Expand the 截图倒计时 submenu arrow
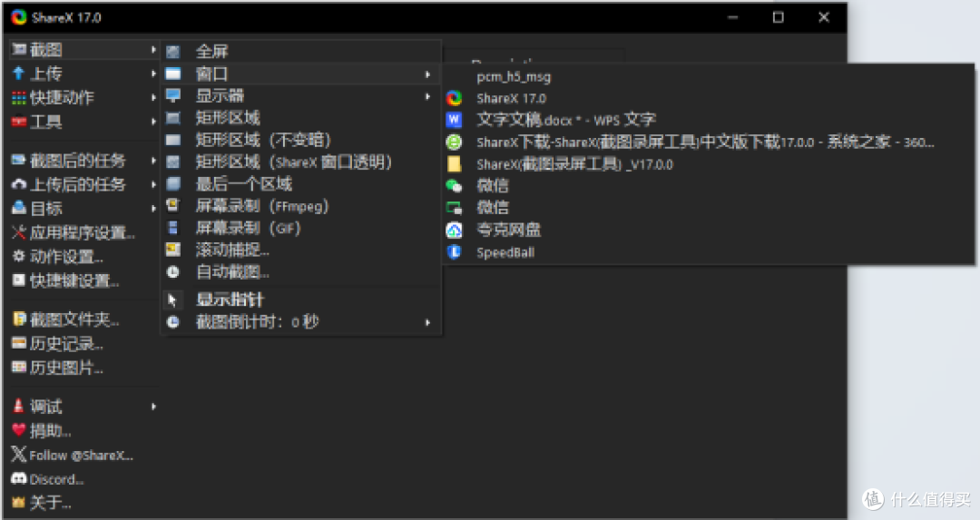Screen dimensions: 980x520 click(428, 322)
